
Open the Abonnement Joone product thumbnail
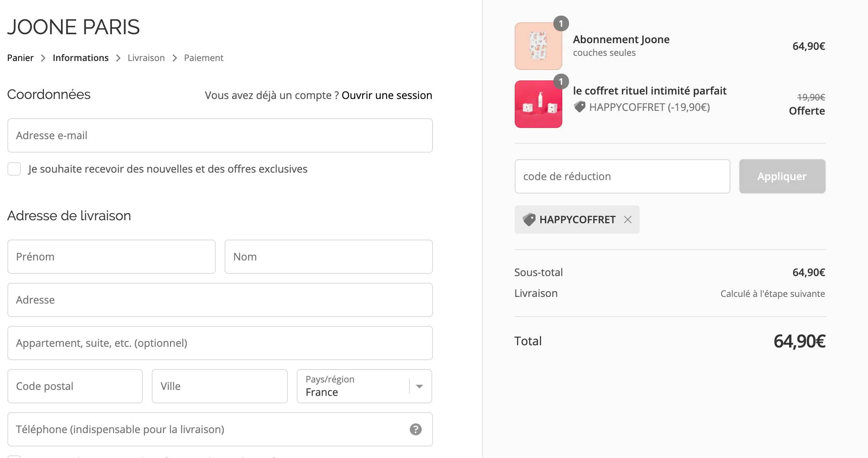tap(538, 46)
